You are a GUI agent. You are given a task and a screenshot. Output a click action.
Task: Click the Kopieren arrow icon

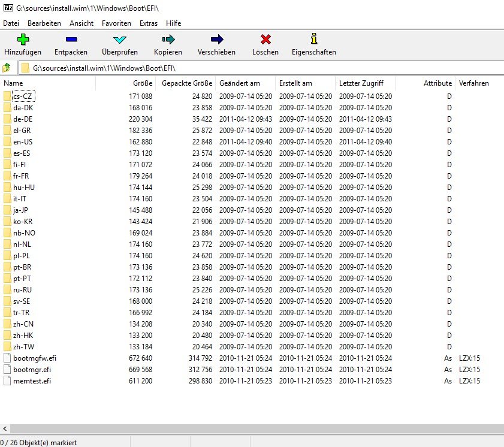[x=168, y=40]
